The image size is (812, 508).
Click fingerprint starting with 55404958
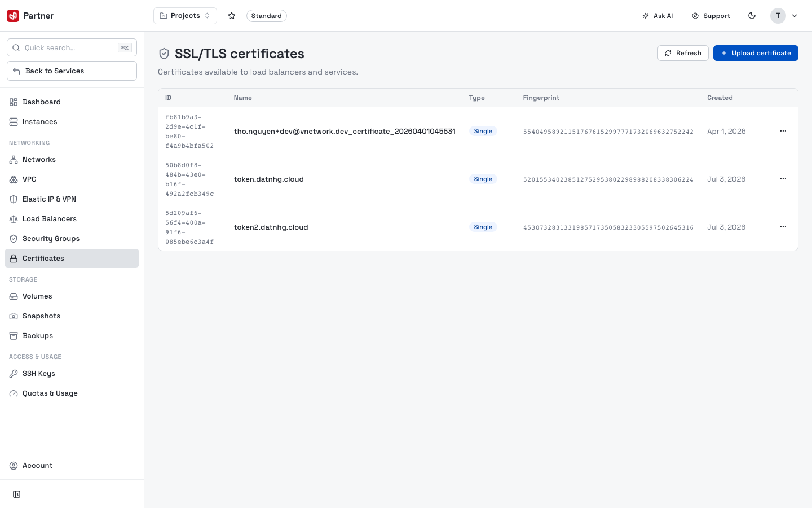click(608, 132)
